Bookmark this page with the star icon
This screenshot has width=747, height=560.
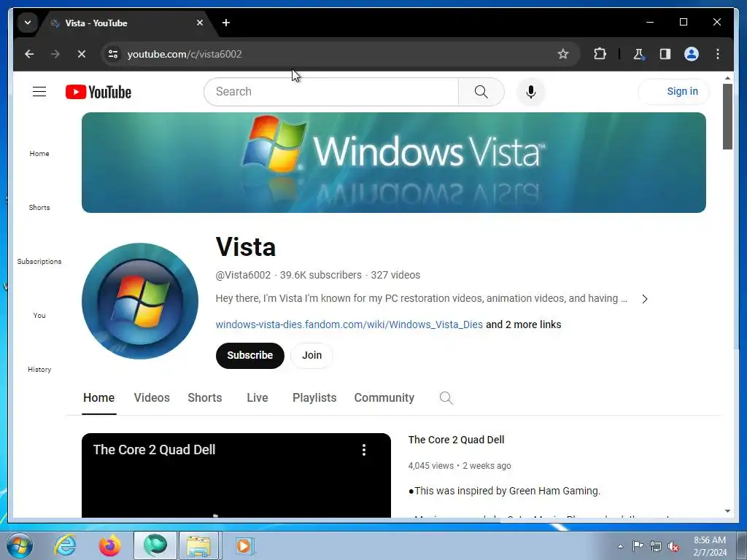tap(562, 54)
